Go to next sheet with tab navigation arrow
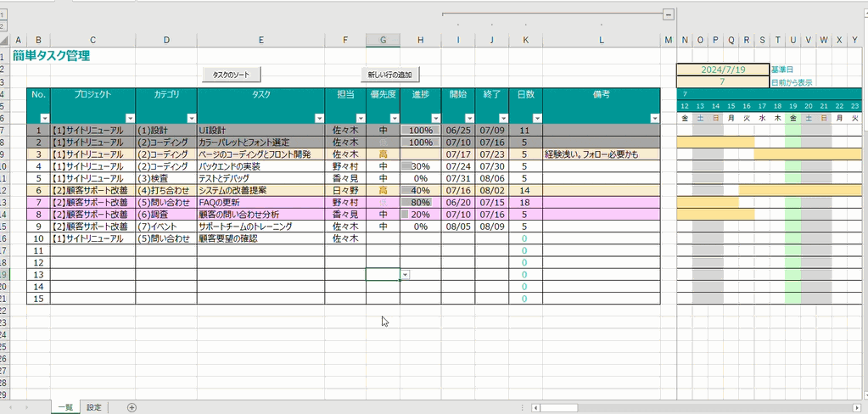This screenshot has width=868, height=414. click(x=26, y=407)
